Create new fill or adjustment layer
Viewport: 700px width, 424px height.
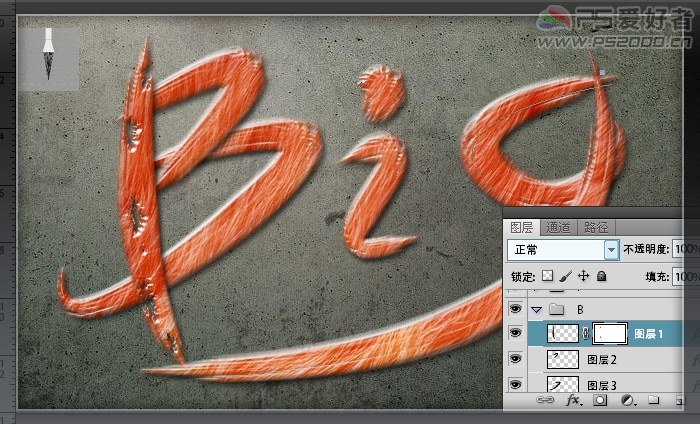[628, 400]
